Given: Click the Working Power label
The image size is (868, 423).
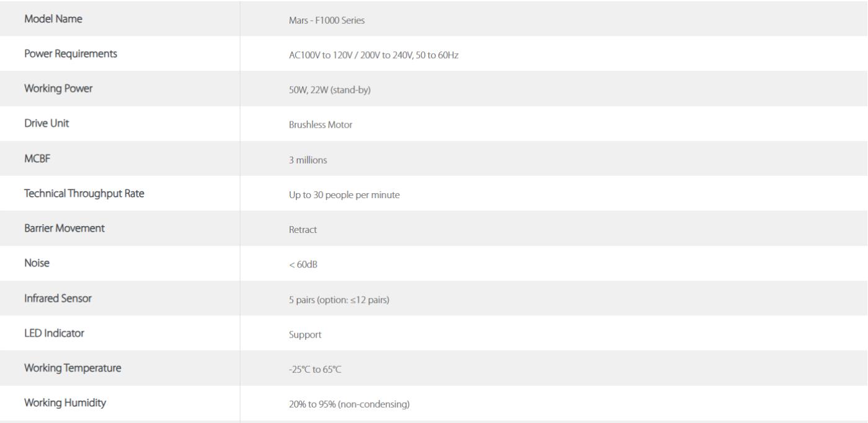Looking at the screenshot, I should 57,89.
